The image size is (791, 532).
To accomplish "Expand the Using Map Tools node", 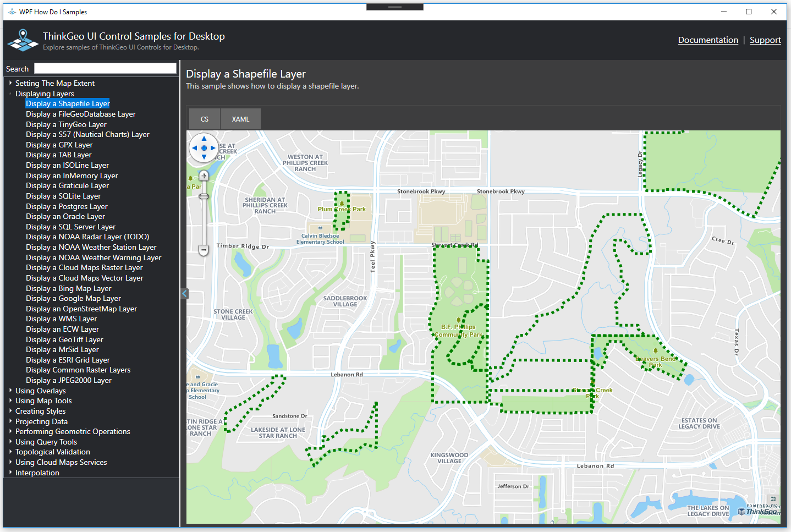I will [x=10, y=401].
